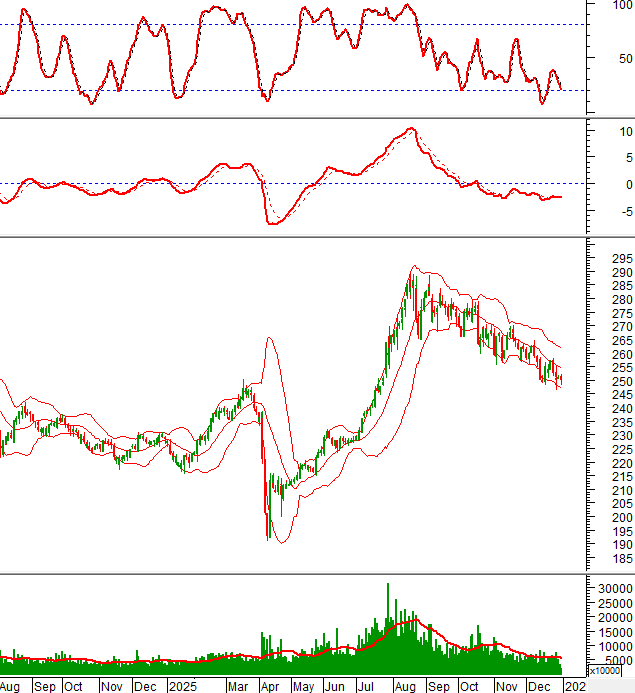Click the 100 level on stochastic scale
This screenshot has width=635, height=693.
(620, 6)
